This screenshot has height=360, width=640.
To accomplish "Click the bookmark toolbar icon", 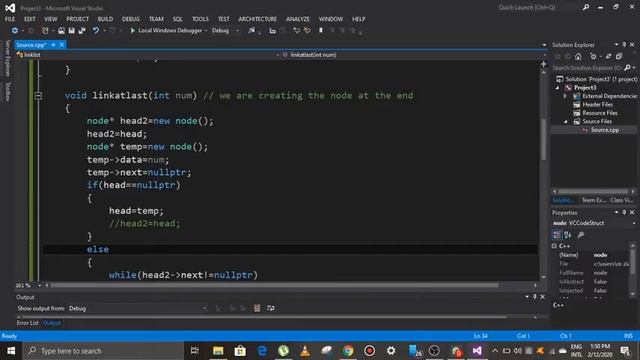I will (x=321, y=31).
